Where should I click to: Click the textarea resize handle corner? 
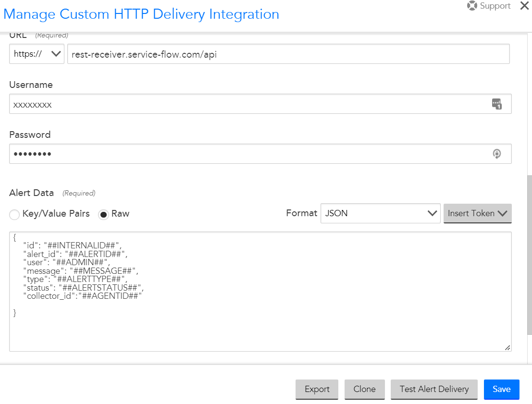coord(507,348)
